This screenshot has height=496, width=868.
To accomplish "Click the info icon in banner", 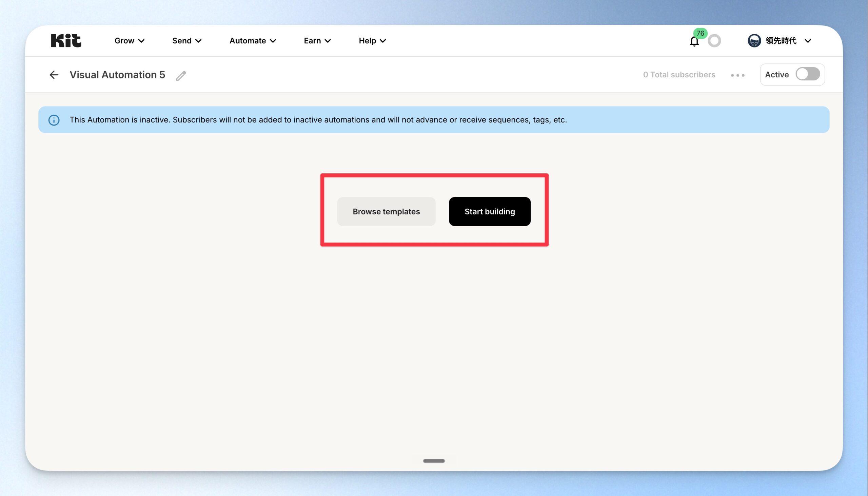I will (54, 120).
